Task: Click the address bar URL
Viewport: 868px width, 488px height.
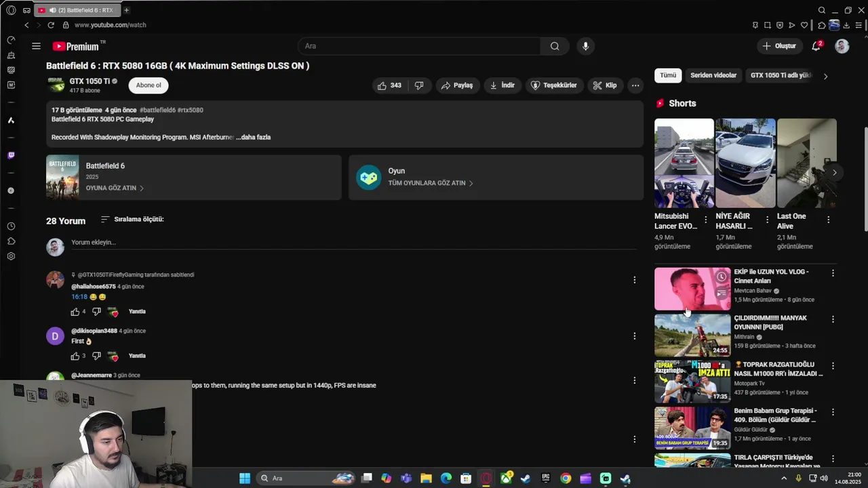Action: tap(110, 25)
